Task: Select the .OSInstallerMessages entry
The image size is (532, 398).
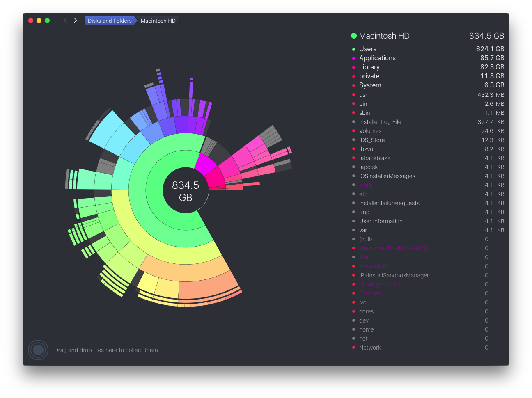Action: click(428, 176)
